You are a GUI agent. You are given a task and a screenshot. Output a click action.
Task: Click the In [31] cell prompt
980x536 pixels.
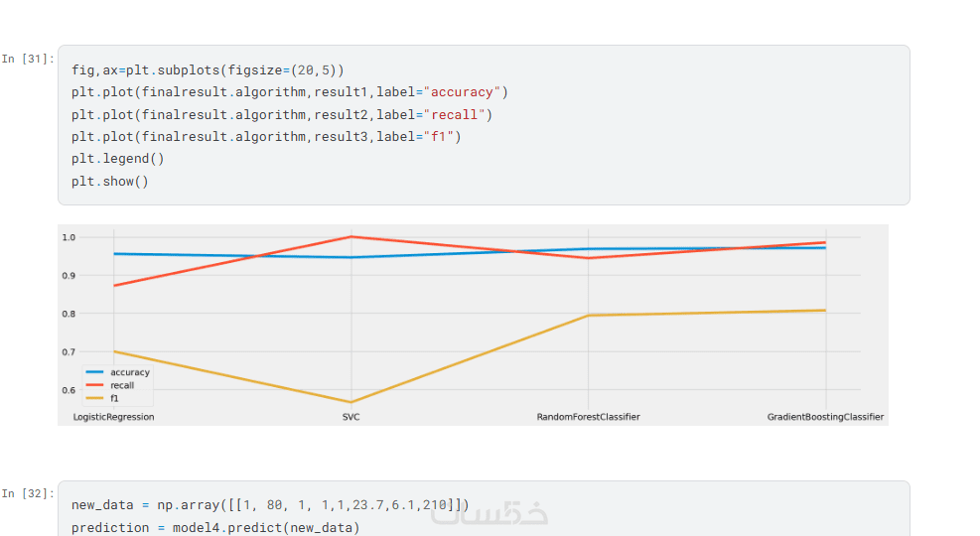(28, 59)
